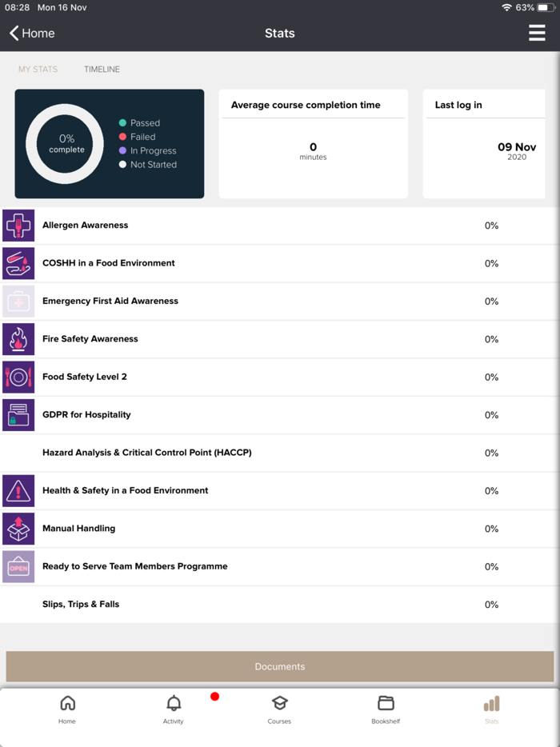Viewport: 560px width, 747px height.
Task: Tap the Health & Safety warning icon
Action: pos(18,491)
